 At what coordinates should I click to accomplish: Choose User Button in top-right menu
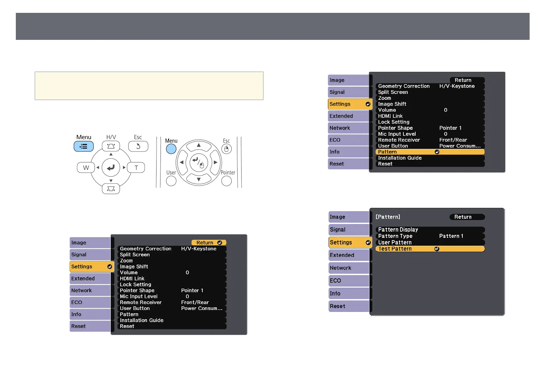[430, 146]
